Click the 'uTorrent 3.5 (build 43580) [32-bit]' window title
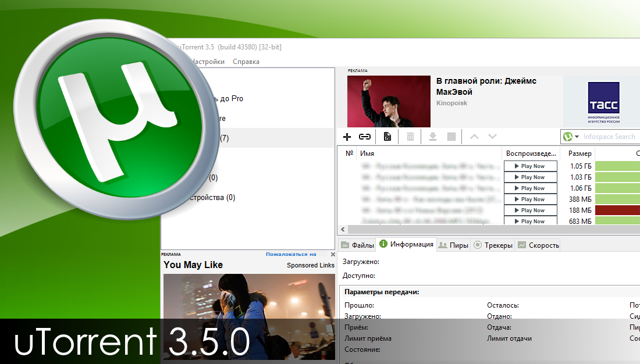 click(229, 47)
